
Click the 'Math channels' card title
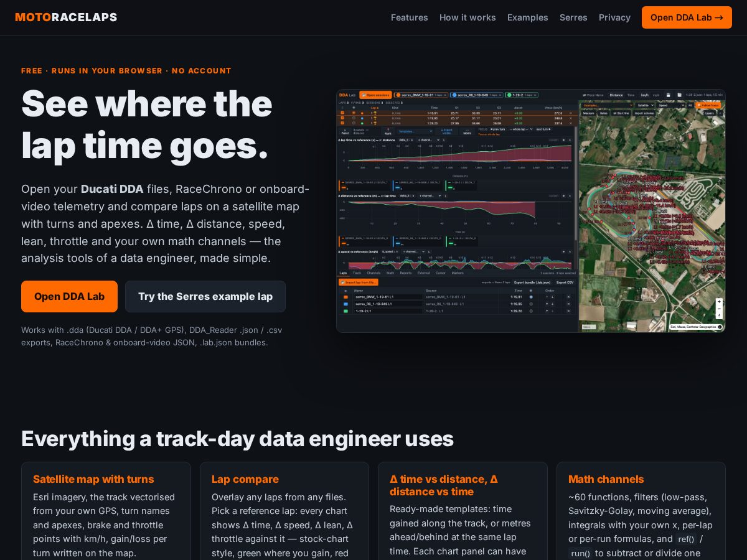tap(606, 479)
